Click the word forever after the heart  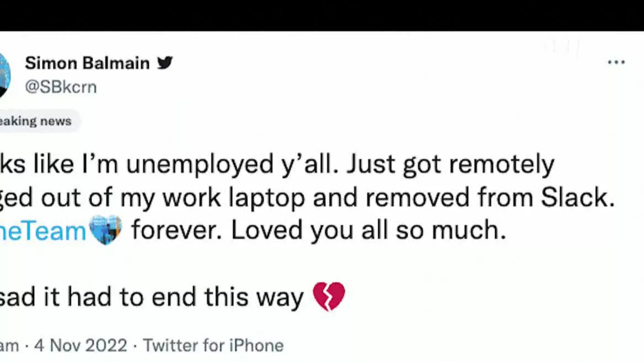click(176, 230)
